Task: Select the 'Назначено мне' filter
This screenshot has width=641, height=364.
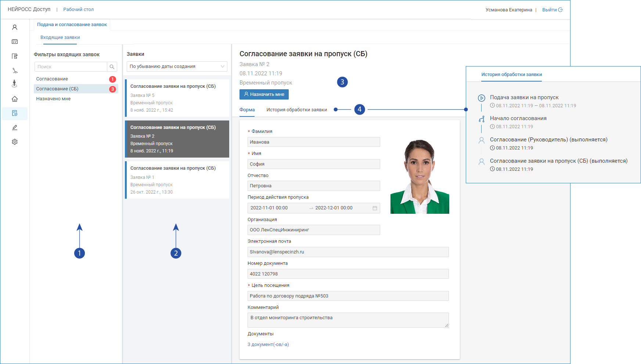Action: click(x=53, y=99)
